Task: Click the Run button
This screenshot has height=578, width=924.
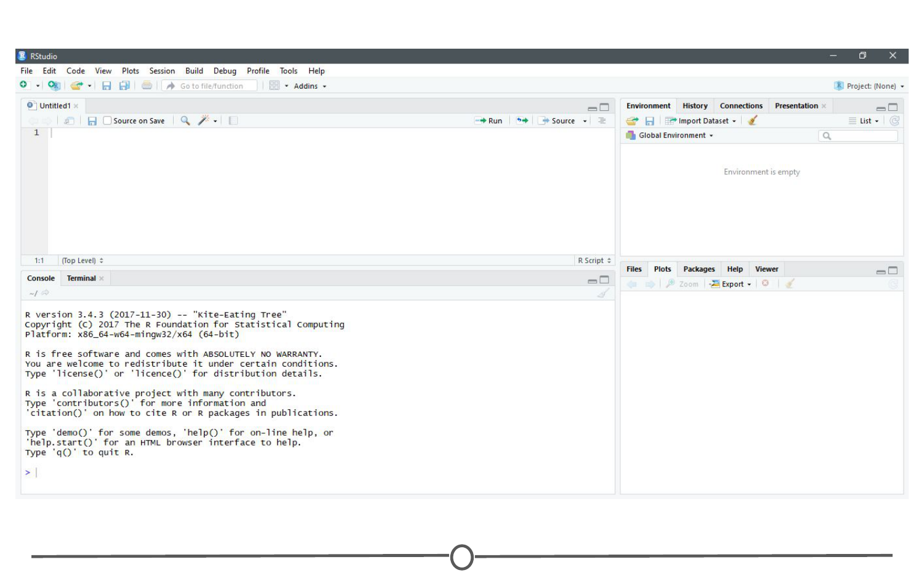Action: click(x=489, y=121)
